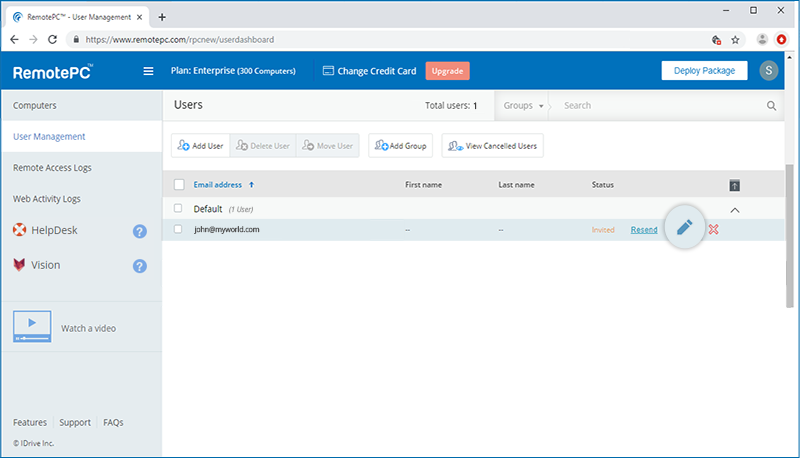Click the cookie blocked icon in address bar
The image size is (800, 458).
716,40
